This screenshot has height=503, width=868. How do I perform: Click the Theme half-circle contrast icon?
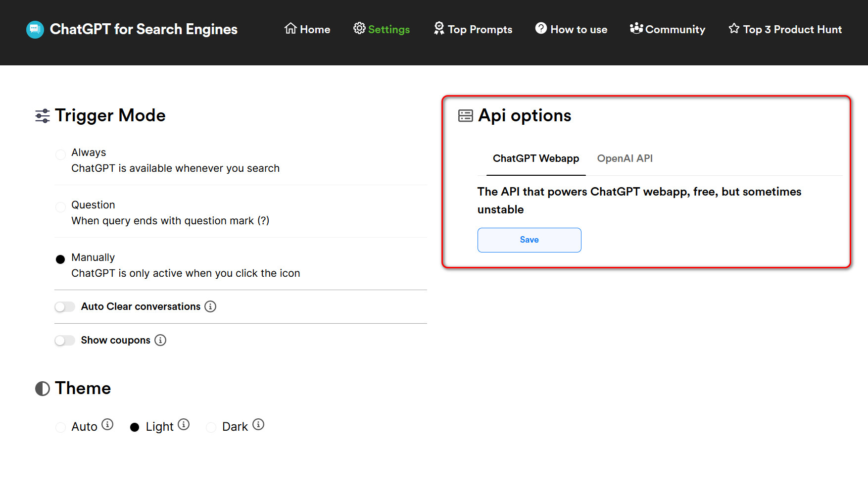click(43, 389)
